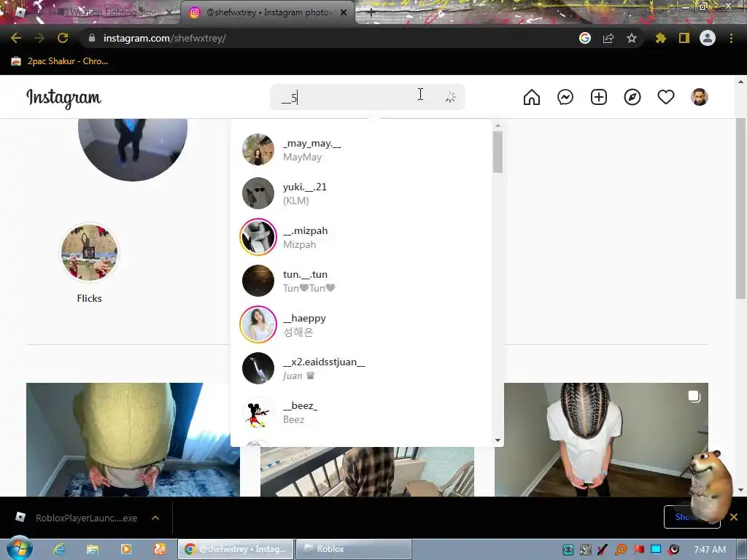
Task: Close the @shefwxtrey Instagram tab
Action: coord(344,13)
